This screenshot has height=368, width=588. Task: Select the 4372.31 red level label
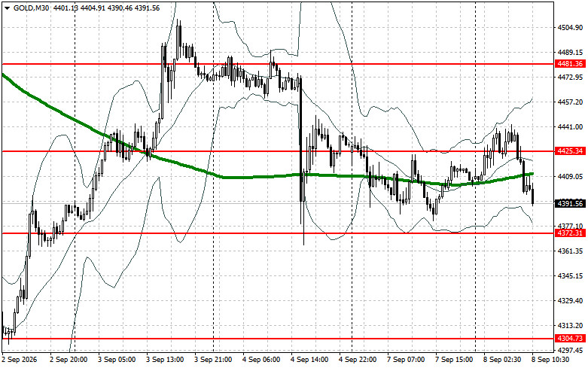pyautogui.click(x=570, y=233)
